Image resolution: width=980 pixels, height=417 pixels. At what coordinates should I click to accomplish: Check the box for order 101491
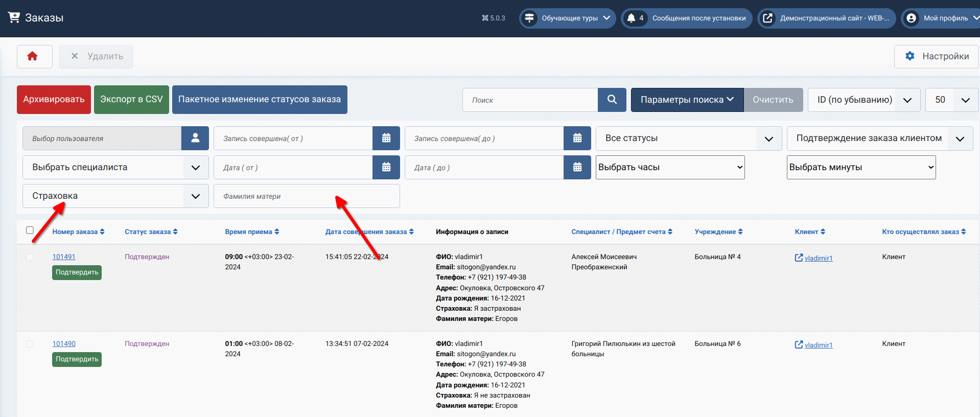[30, 257]
